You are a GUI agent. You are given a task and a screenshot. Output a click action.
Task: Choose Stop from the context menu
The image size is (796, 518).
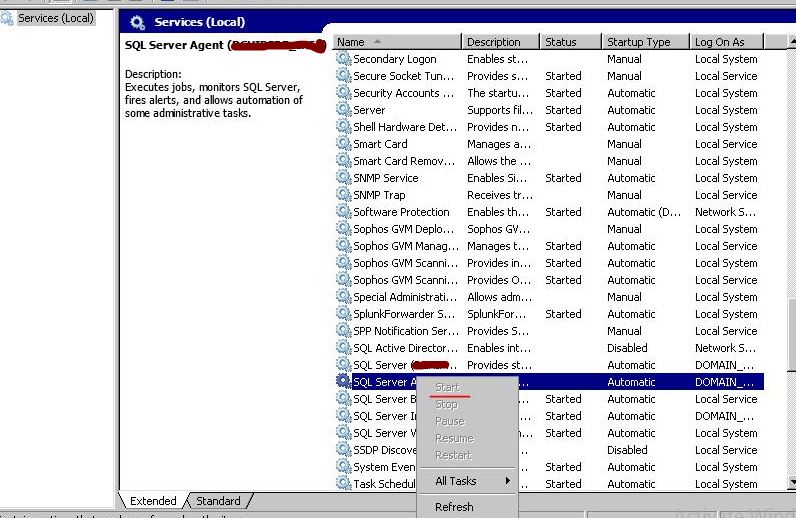[x=447, y=404]
